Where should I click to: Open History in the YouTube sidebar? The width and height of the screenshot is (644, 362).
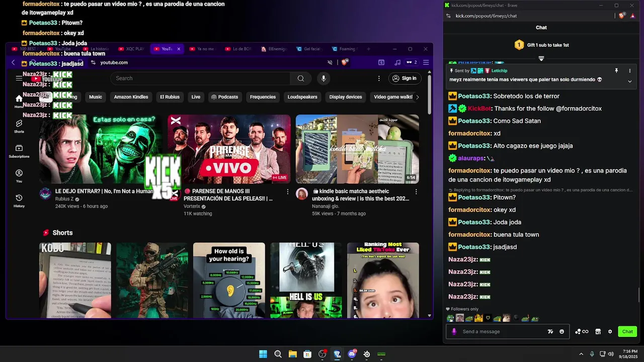click(19, 201)
